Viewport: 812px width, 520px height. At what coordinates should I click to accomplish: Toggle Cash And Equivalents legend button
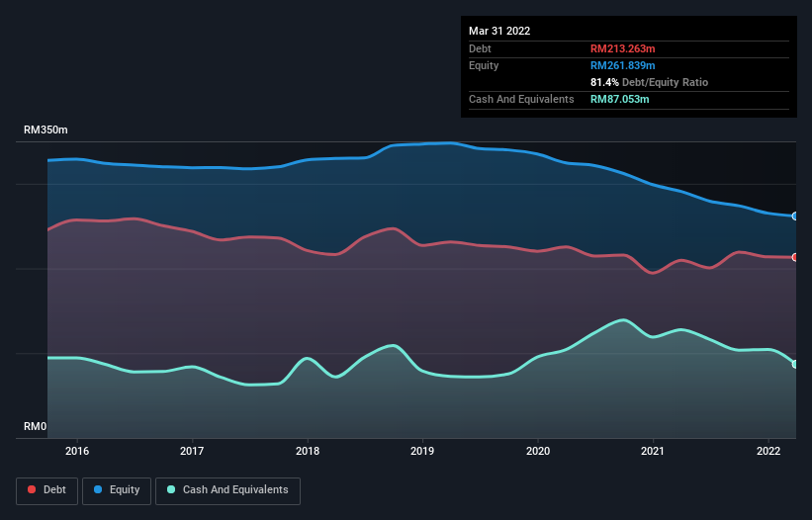pos(227,490)
